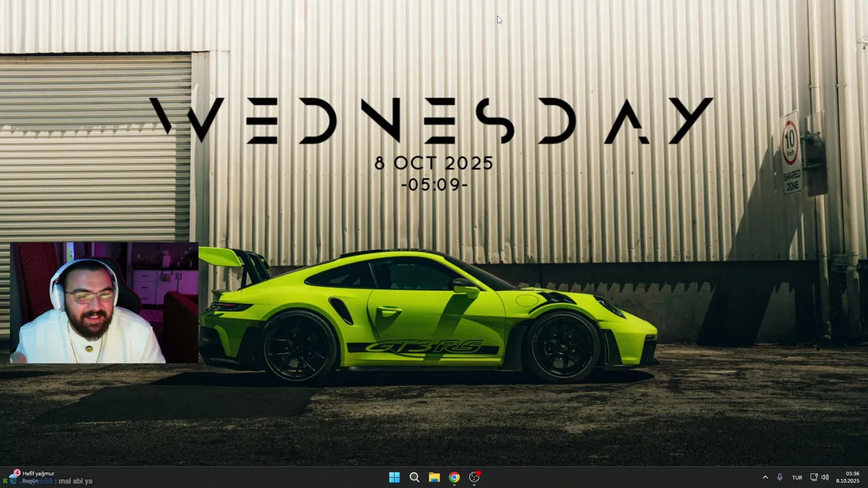Click the microphone icon in system tray

pos(780,477)
